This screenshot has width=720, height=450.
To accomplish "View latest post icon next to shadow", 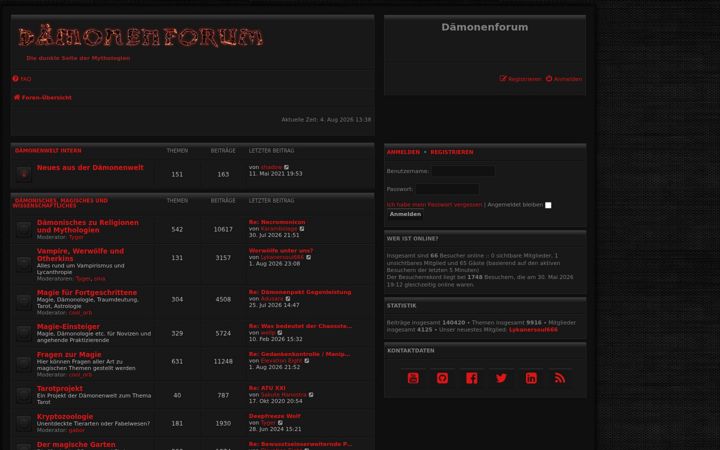I will pyautogui.click(x=287, y=168).
